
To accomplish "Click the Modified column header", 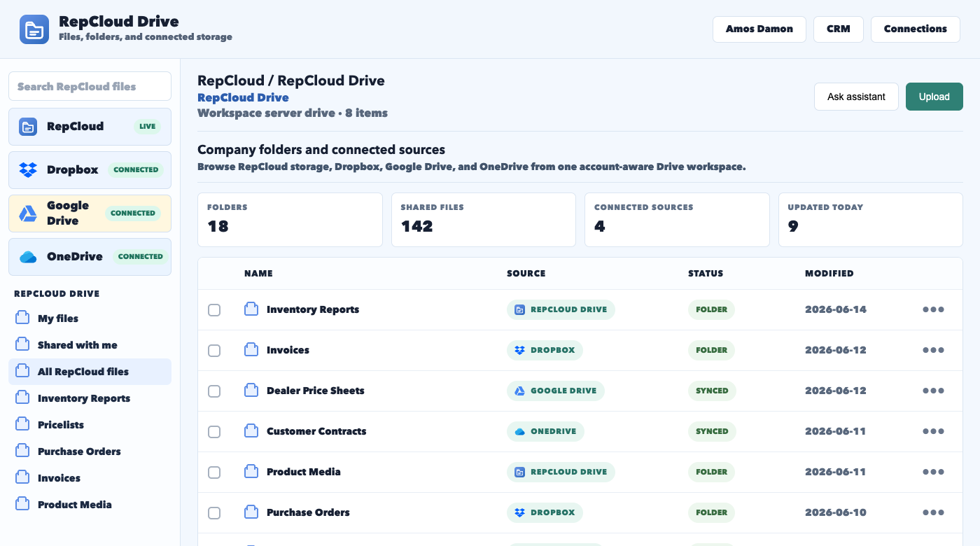I will (x=829, y=274).
